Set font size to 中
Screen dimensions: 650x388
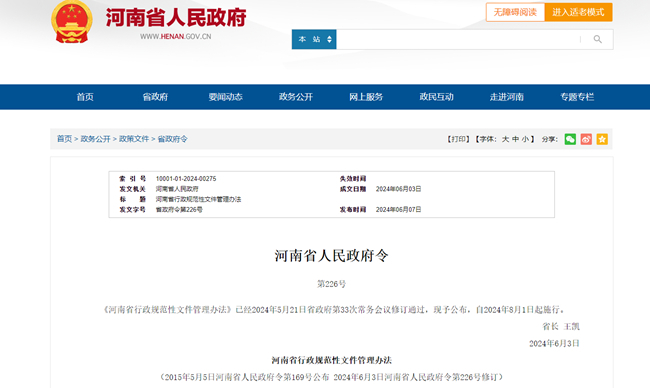515,139
